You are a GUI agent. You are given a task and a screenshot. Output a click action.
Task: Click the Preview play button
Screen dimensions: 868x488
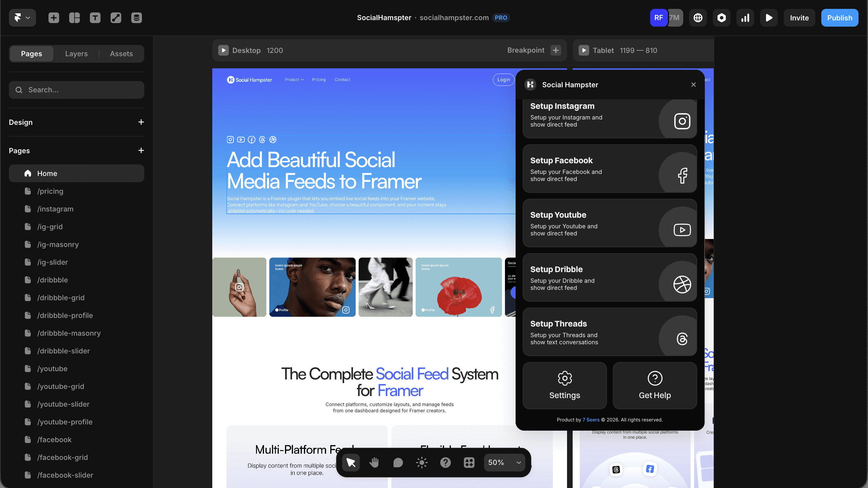[x=769, y=17]
